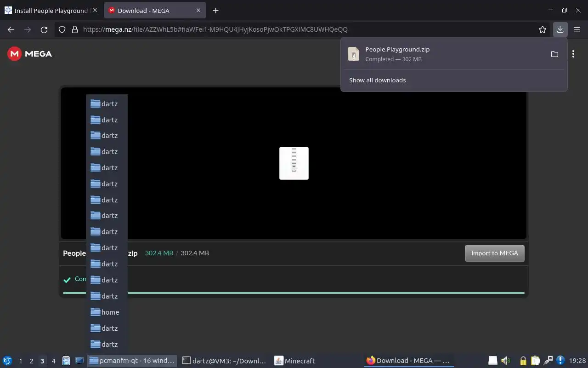Open a new browser tab with plus button

point(215,10)
